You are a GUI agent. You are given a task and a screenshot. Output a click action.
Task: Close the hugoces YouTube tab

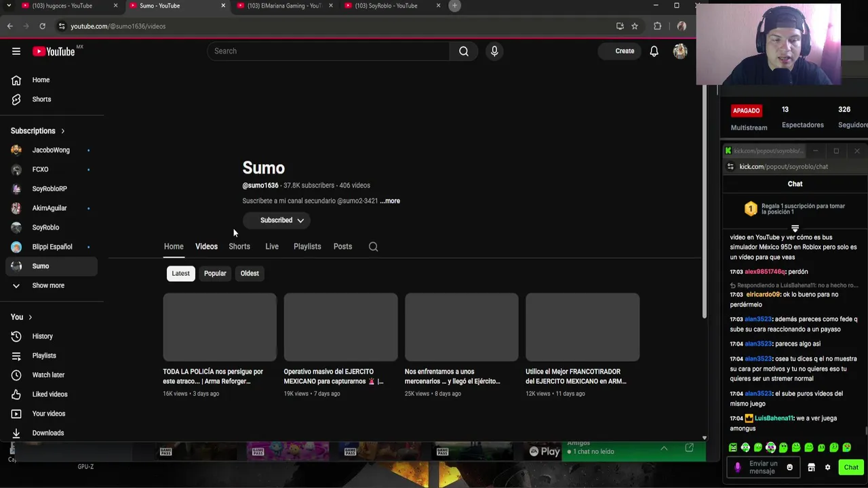(115, 5)
